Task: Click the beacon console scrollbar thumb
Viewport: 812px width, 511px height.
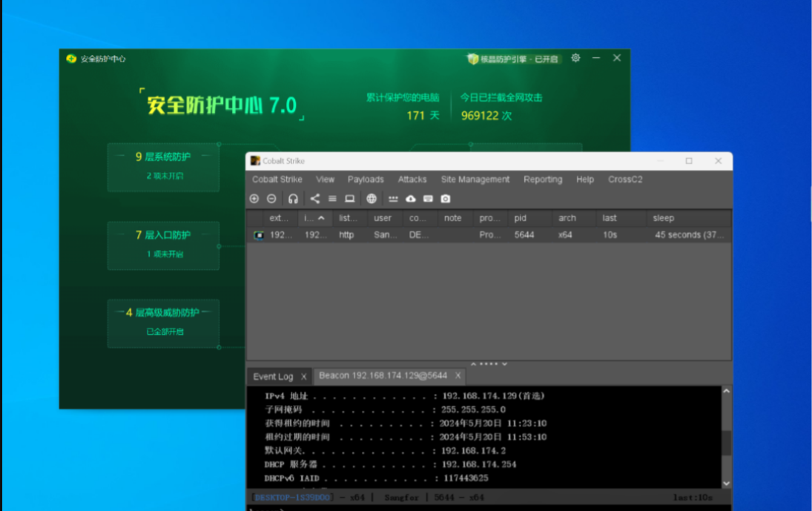Action: pos(726,442)
